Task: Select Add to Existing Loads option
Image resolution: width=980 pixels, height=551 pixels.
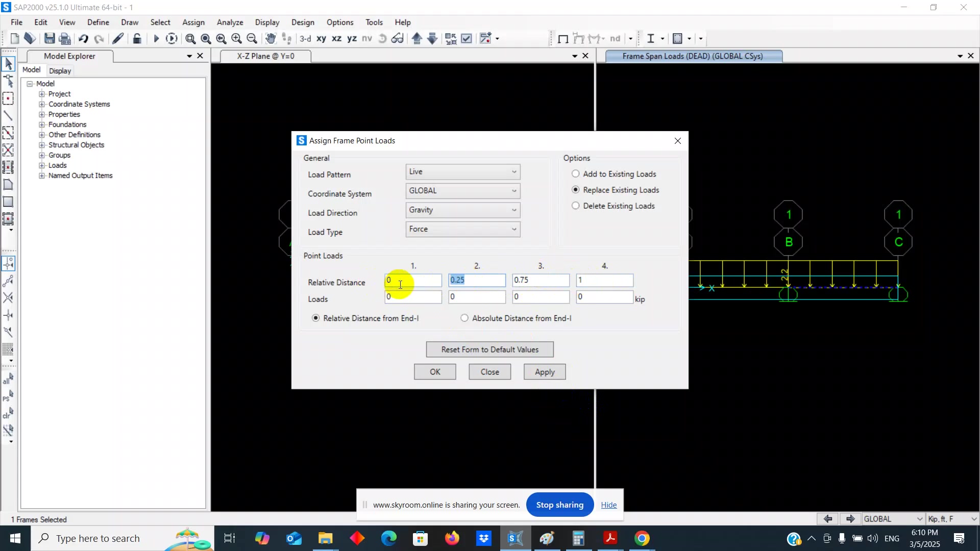Action: click(x=576, y=174)
